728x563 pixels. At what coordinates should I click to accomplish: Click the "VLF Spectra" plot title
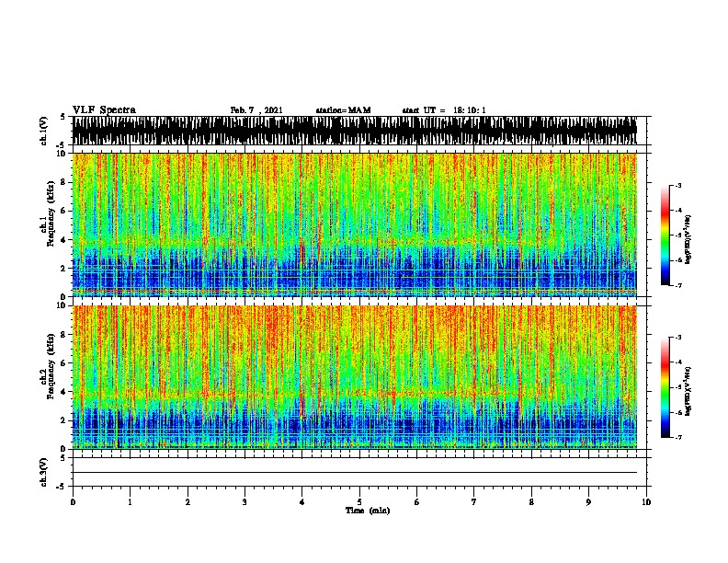tap(104, 110)
